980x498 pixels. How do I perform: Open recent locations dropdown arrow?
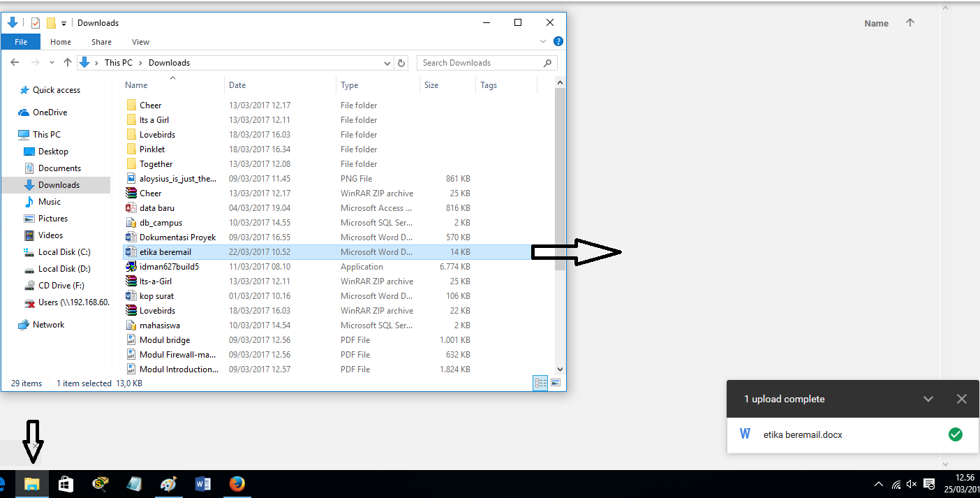coord(52,63)
